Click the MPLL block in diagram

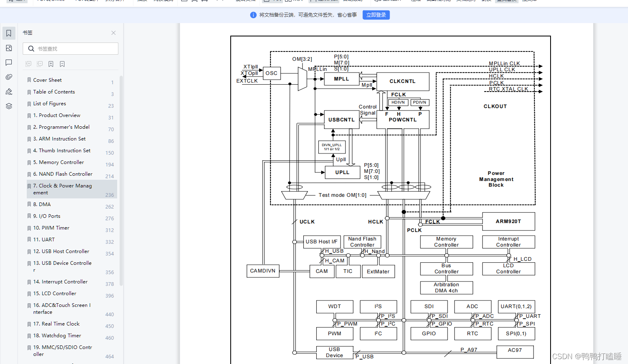(x=341, y=79)
